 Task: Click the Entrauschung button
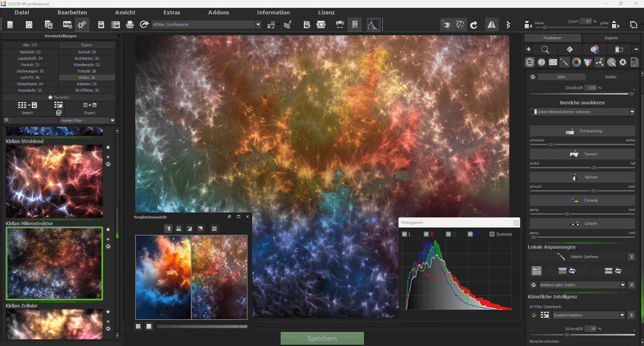(x=582, y=131)
